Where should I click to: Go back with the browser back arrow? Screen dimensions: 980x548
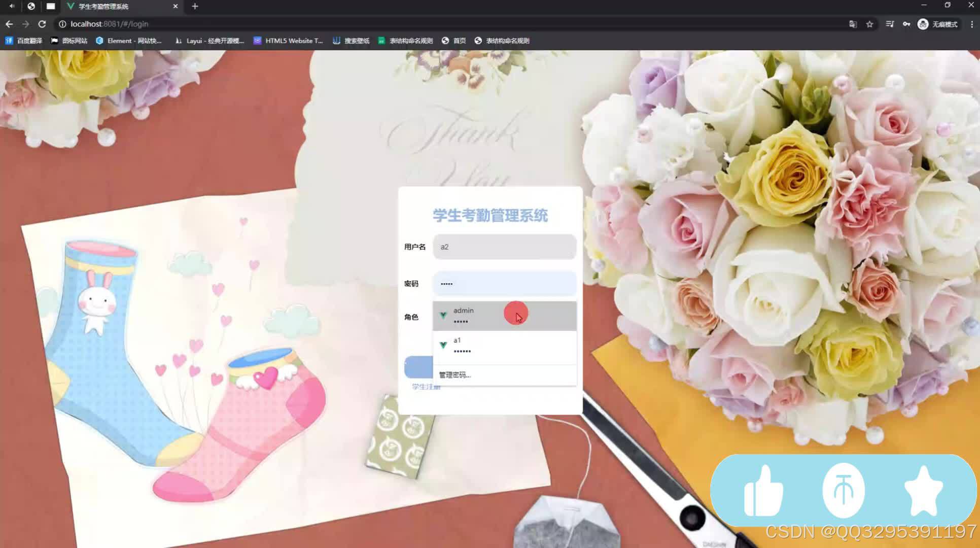pyautogui.click(x=9, y=24)
